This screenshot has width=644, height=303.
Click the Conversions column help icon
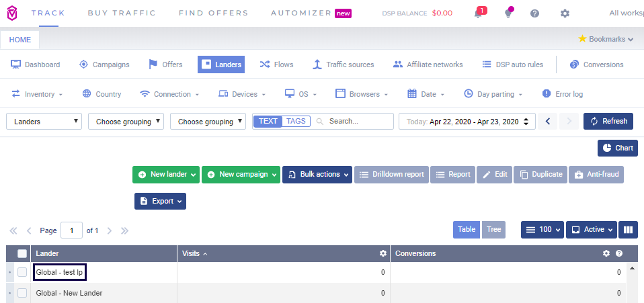[x=619, y=254]
